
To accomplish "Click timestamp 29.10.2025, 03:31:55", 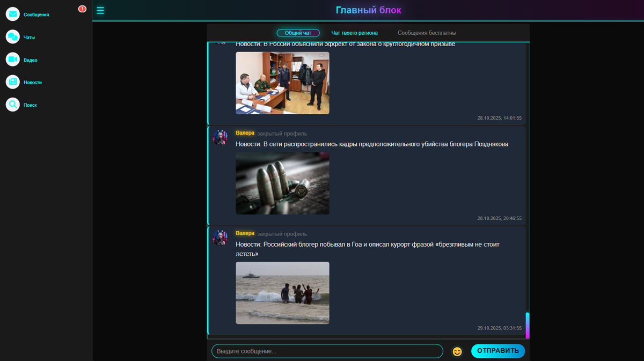I will [x=499, y=328].
